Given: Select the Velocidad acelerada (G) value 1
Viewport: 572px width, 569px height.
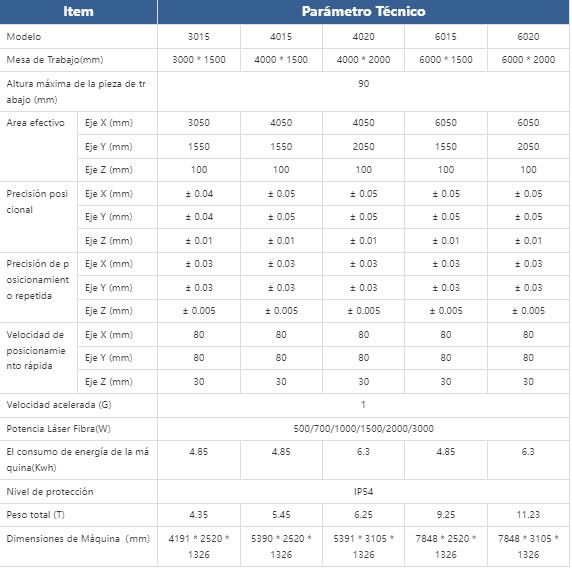Looking at the screenshot, I should tap(363, 405).
